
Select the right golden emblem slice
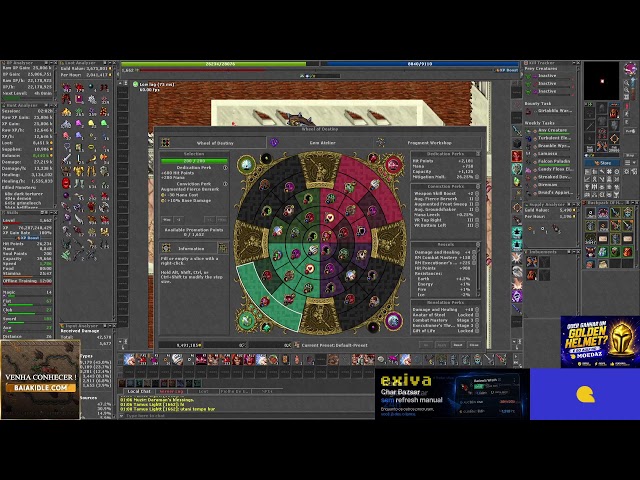[x=389, y=242]
